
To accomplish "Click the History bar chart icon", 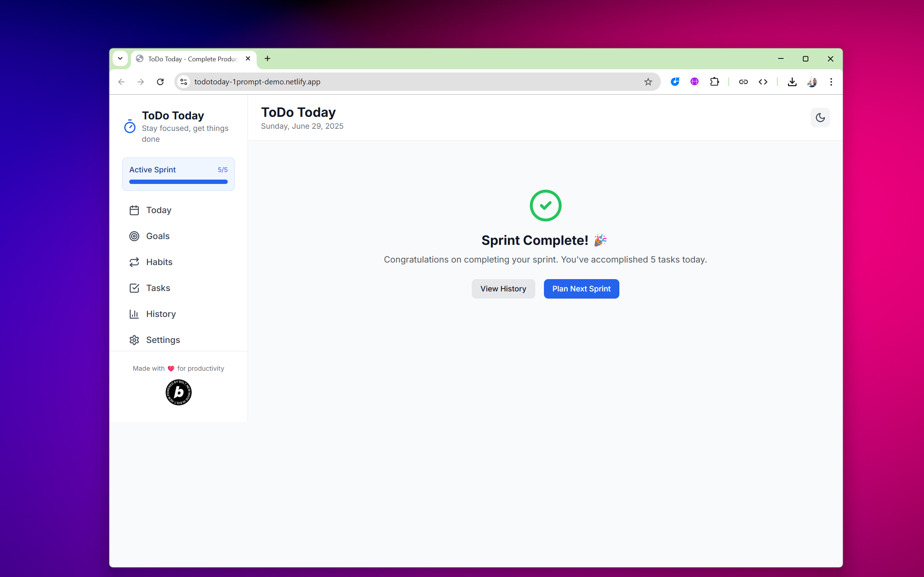I will (134, 314).
